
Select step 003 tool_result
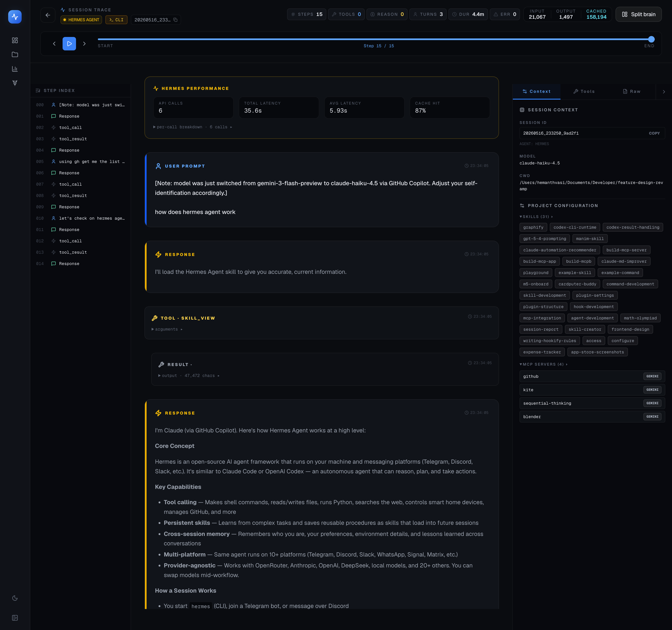coord(80,139)
